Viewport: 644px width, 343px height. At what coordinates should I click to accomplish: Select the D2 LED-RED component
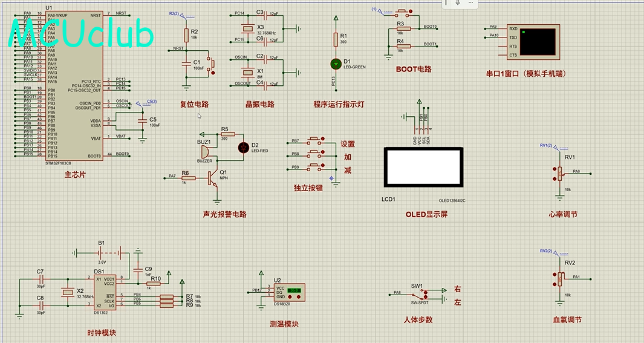click(244, 148)
